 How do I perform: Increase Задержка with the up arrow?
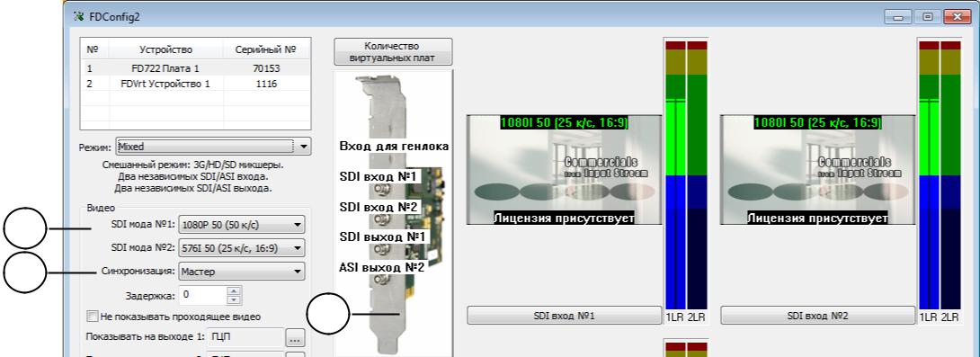coord(234,290)
